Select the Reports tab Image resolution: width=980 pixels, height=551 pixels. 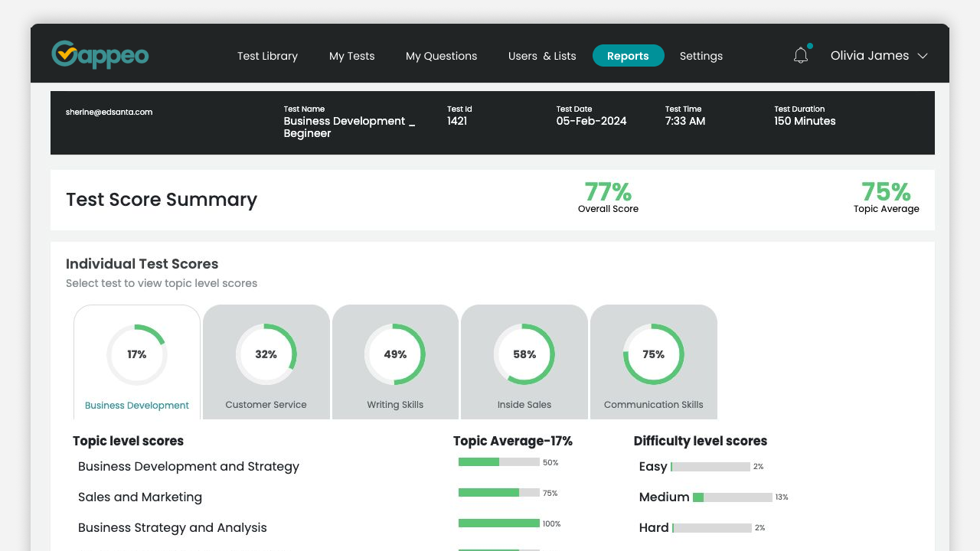click(628, 56)
